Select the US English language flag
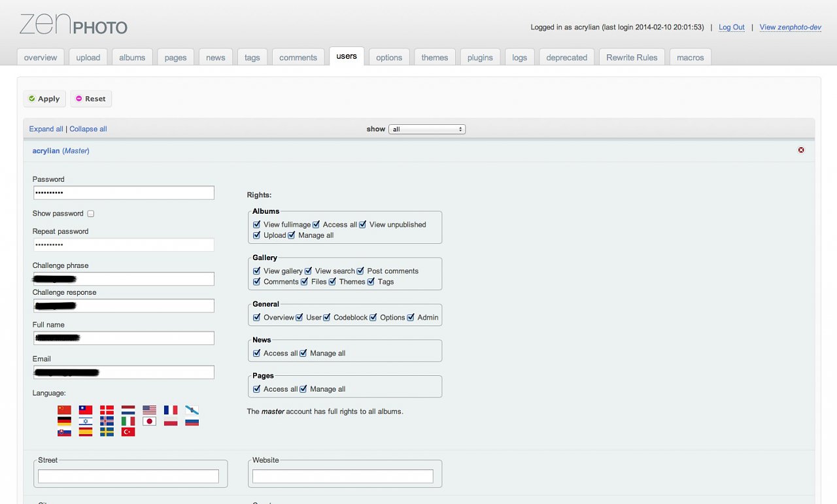This screenshot has width=837, height=504. tap(149, 410)
